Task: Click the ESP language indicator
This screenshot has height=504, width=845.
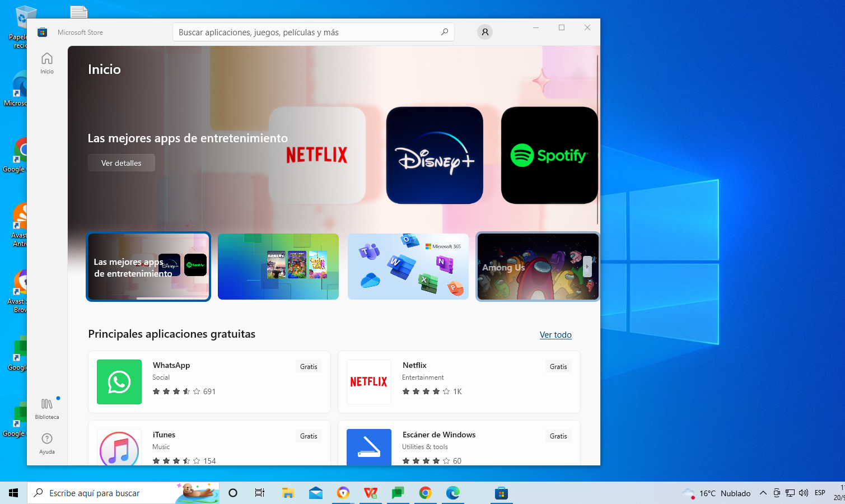Action: coord(820,493)
